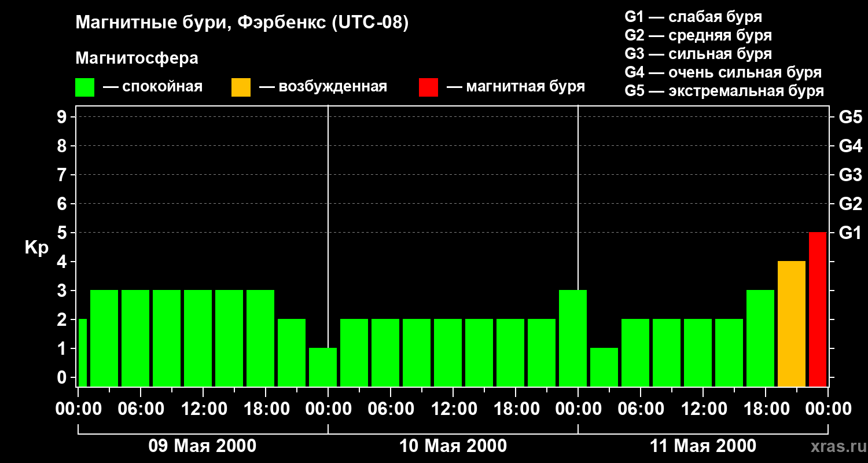The image size is (868, 463).
Task: Click the right-axis 'G2' label at Kp 6
Action: 851,204
